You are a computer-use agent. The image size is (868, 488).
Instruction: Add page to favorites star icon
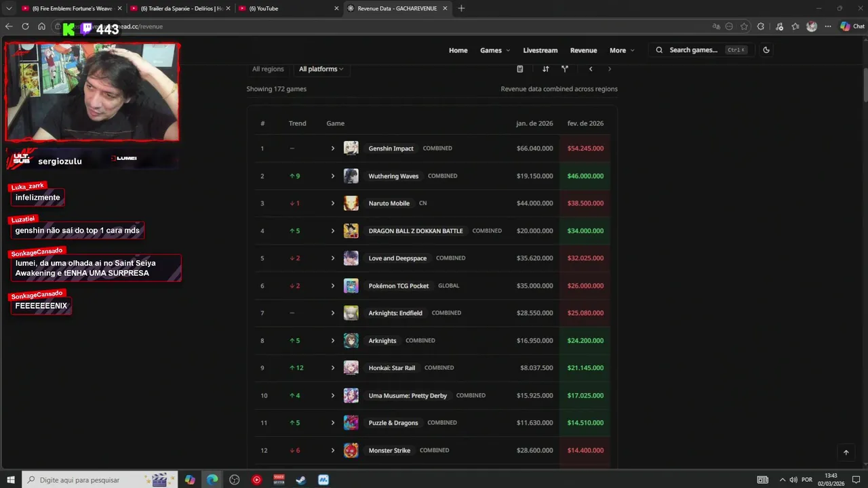click(745, 26)
